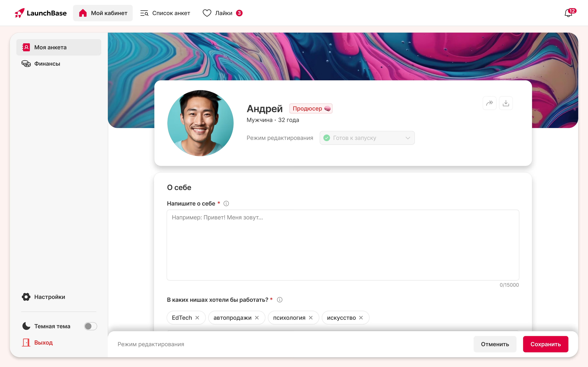The height and width of the screenshot is (367, 588).
Task: Open Настройки in the sidebar
Action: click(50, 297)
